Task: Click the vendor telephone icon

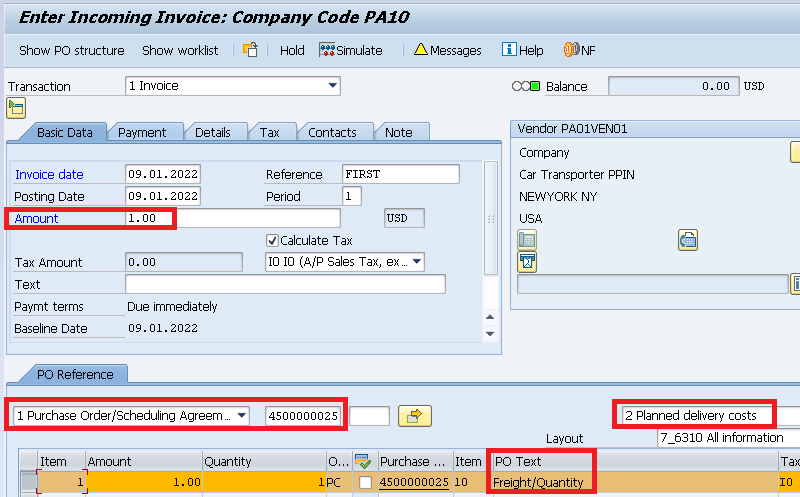Action: point(527,239)
